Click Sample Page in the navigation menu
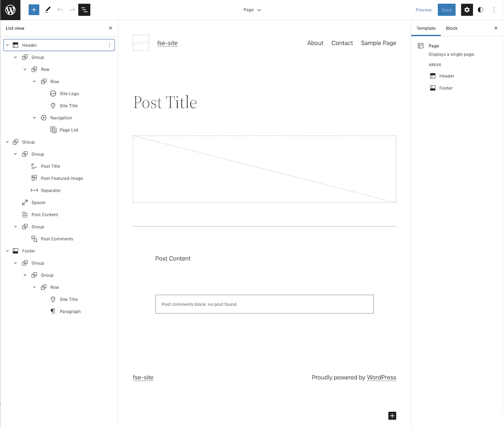 pyautogui.click(x=379, y=43)
